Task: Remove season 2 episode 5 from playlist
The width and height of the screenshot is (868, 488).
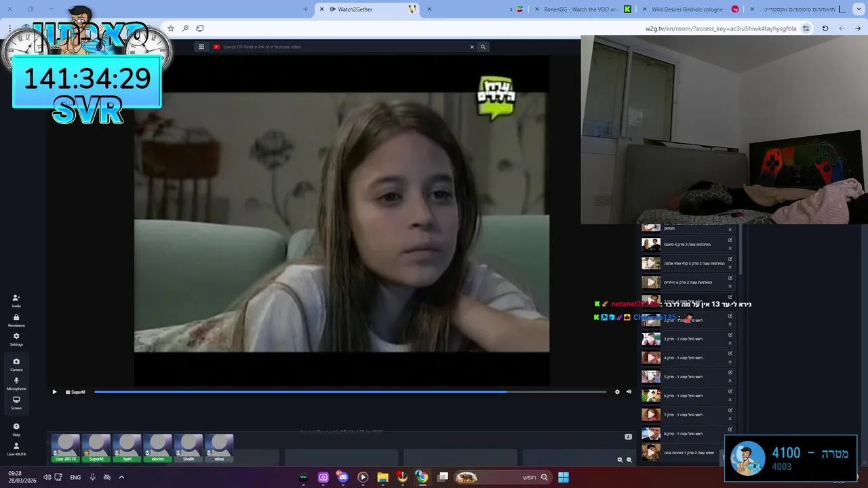Action: (x=730, y=267)
